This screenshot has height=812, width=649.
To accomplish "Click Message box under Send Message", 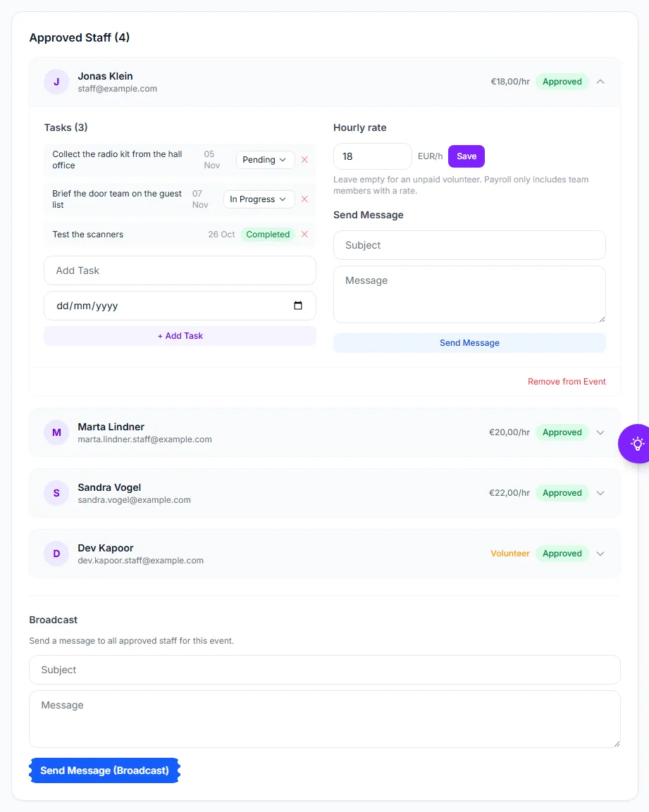I will (469, 294).
